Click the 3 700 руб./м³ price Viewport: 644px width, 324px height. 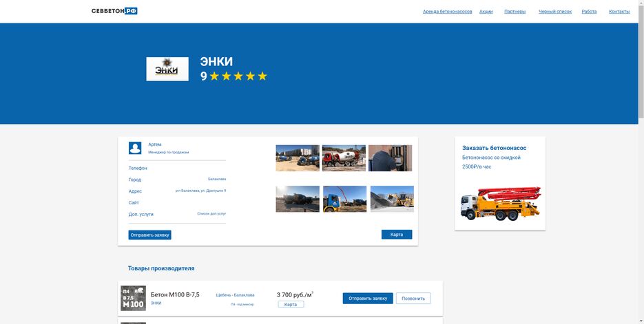point(295,294)
